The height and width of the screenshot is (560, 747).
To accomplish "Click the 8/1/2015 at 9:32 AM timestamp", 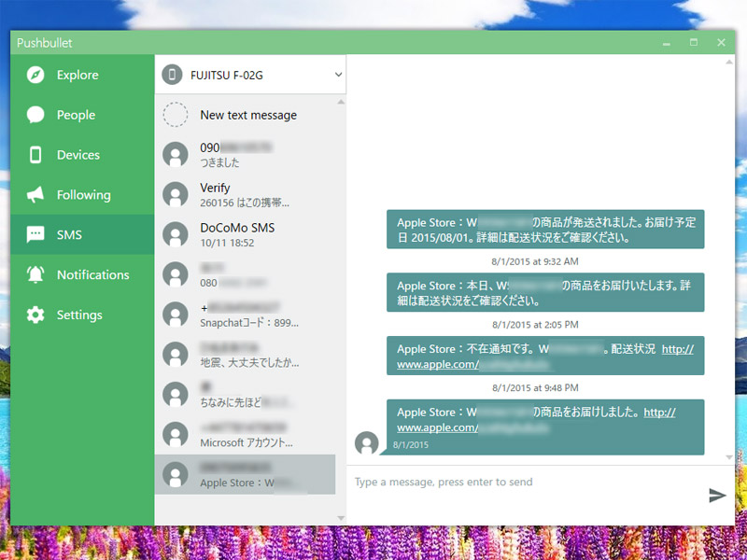I will click(535, 261).
